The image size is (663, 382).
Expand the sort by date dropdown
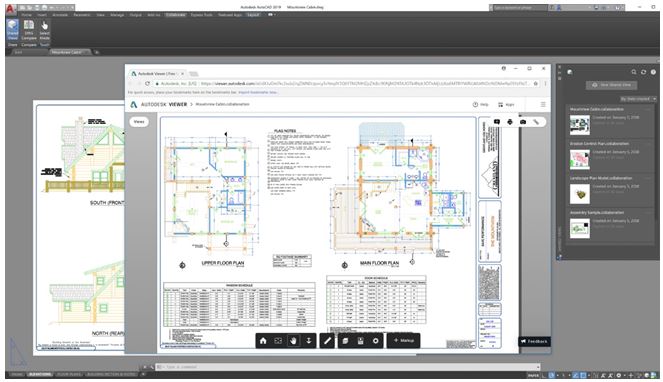pyautogui.click(x=638, y=99)
